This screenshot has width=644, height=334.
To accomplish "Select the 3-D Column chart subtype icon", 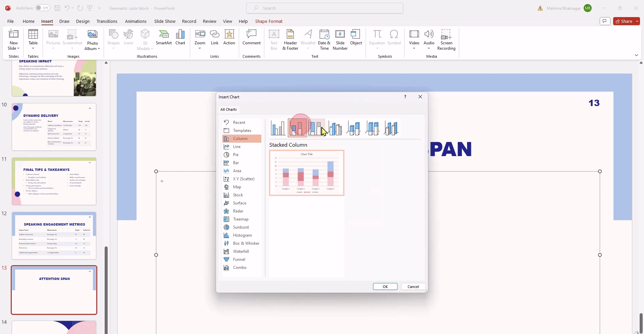I will (x=391, y=128).
